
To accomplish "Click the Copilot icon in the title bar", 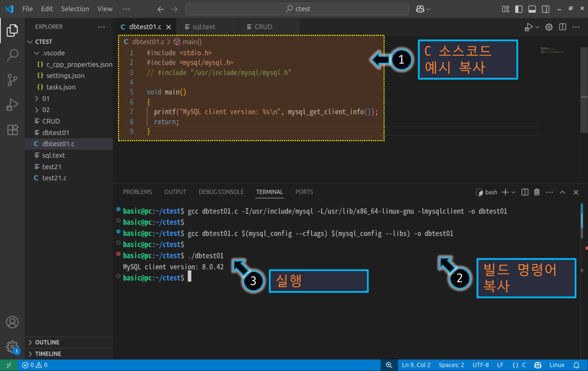I will [x=420, y=9].
